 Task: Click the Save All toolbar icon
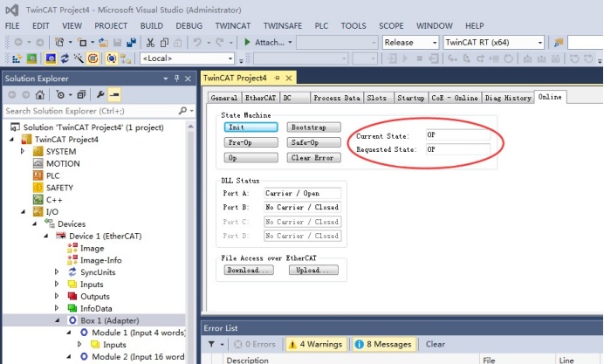(131, 42)
